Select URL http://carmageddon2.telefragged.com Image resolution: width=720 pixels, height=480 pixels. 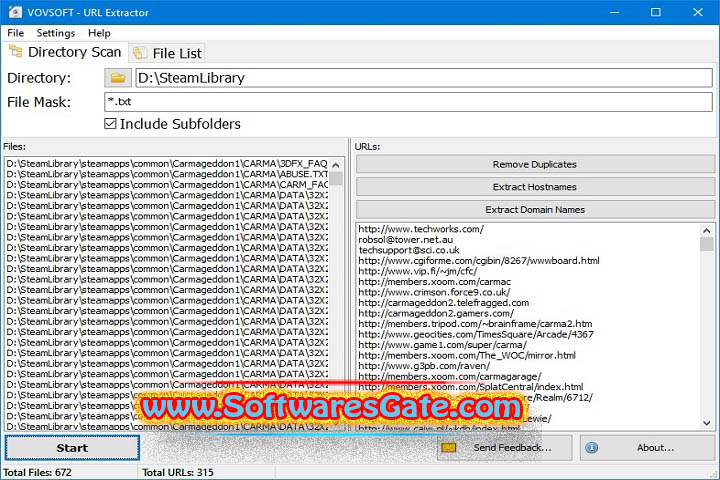coord(444,303)
